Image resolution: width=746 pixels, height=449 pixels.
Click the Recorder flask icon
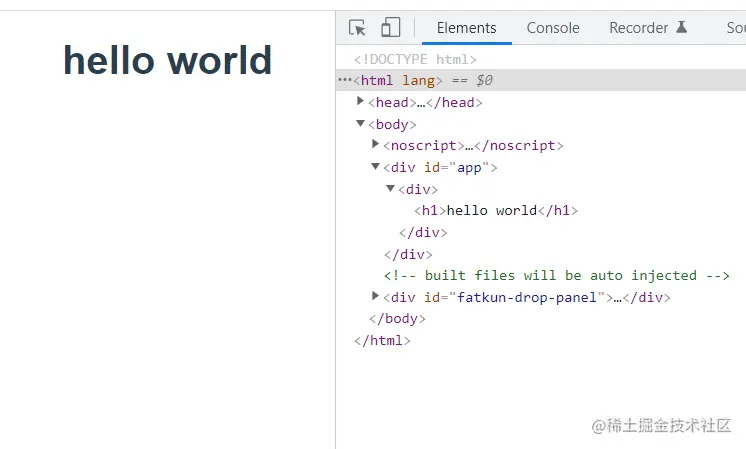pos(682,27)
